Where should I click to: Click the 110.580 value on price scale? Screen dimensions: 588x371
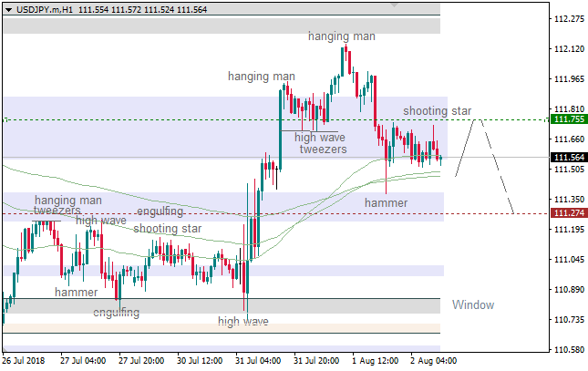(x=569, y=349)
